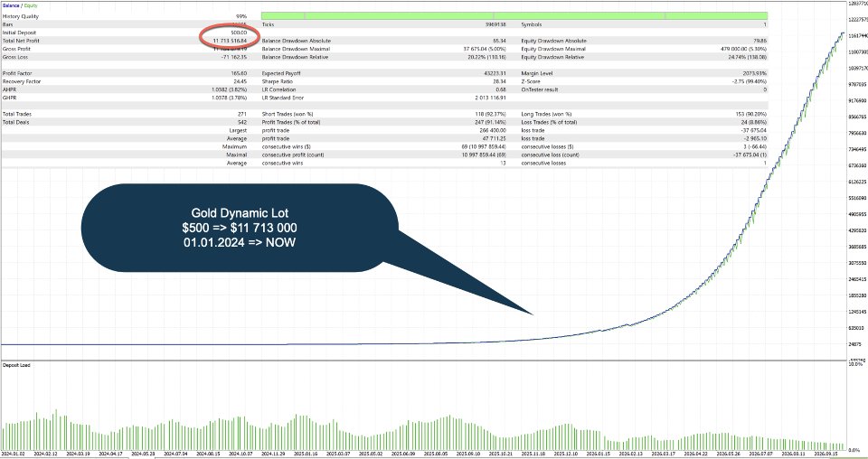Click the 'consecutive profit (count)' label
The image size is (868, 459).
pyautogui.click(x=293, y=155)
